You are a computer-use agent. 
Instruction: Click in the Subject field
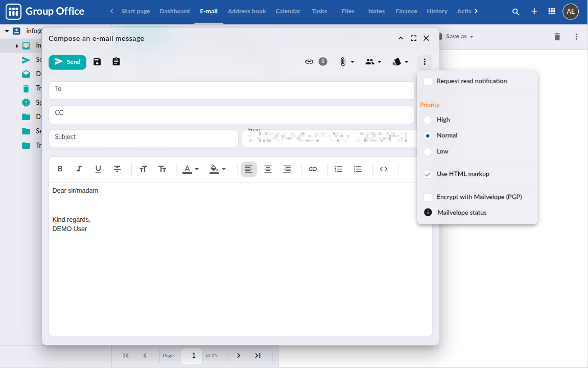(143, 139)
